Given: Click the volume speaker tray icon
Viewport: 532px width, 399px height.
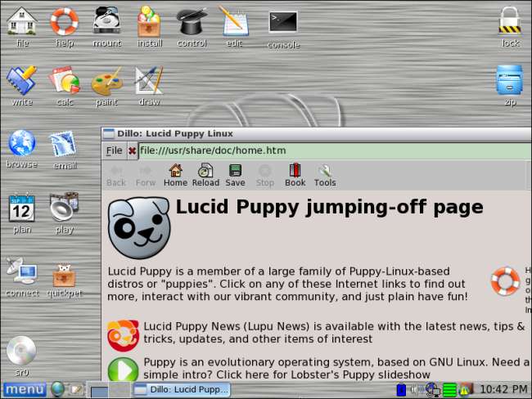Looking at the screenshot, I should (x=415, y=390).
